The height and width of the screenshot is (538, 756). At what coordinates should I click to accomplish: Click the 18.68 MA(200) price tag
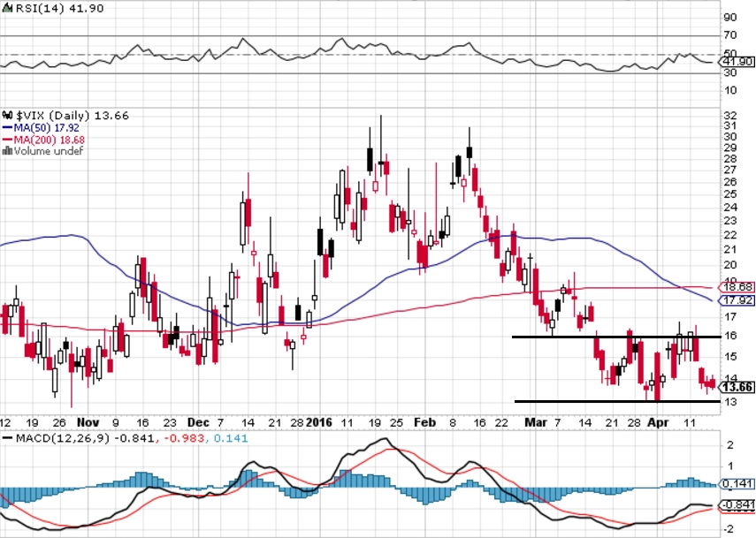tap(737, 287)
